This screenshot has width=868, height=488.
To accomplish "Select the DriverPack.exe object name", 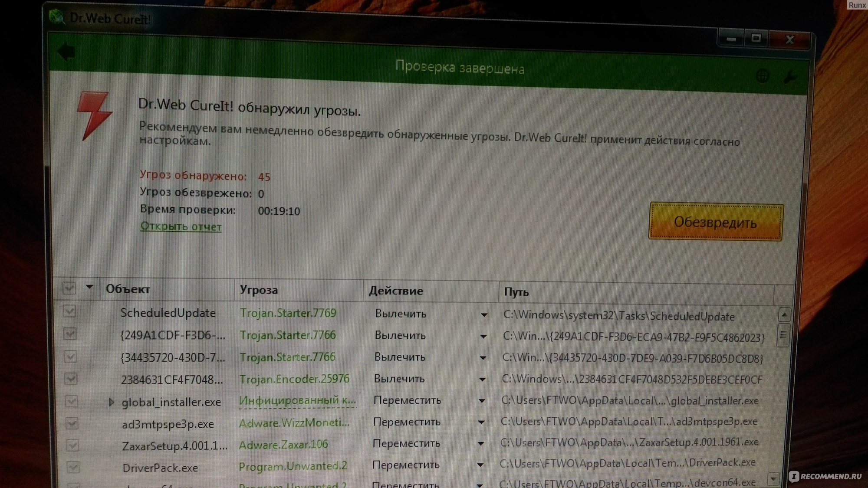I will (160, 468).
